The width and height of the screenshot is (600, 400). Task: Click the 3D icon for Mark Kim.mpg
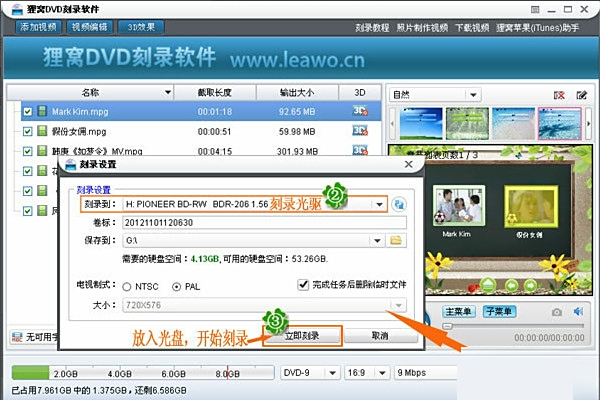360,111
